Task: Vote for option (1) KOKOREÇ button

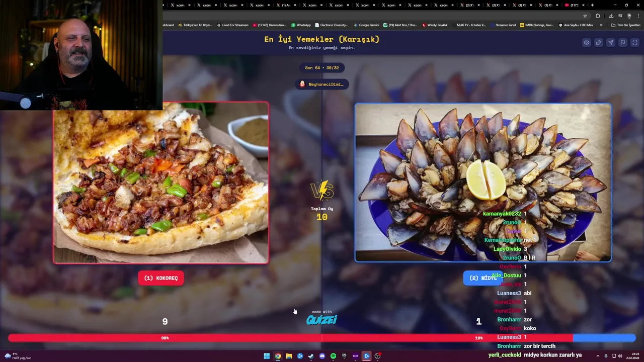Action: 161,278
